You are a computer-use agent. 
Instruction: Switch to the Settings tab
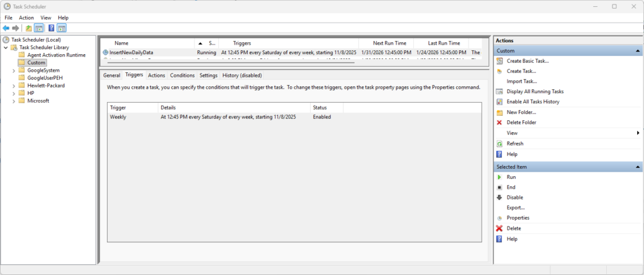[x=208, y=76]
